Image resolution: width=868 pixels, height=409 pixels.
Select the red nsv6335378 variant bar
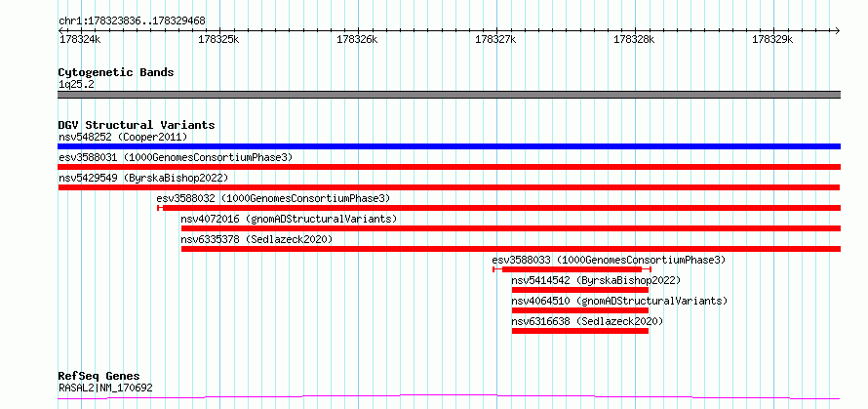[511, 249]
